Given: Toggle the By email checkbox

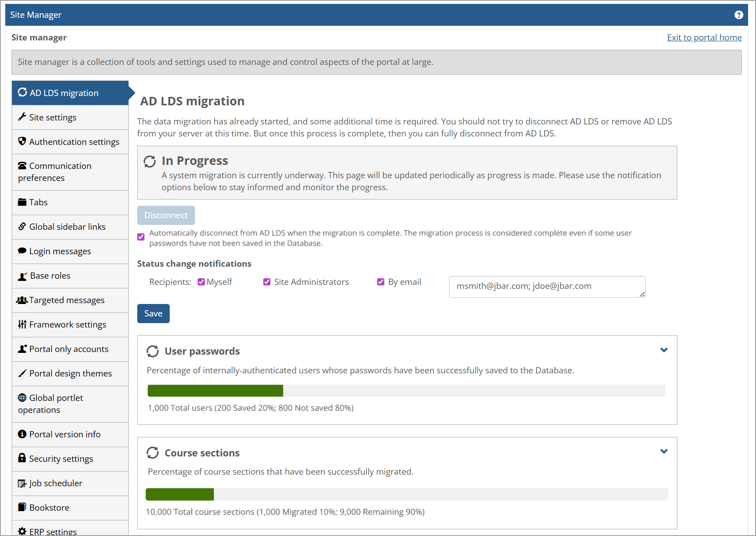Looking at the screenshot, I should pos(381,282).
